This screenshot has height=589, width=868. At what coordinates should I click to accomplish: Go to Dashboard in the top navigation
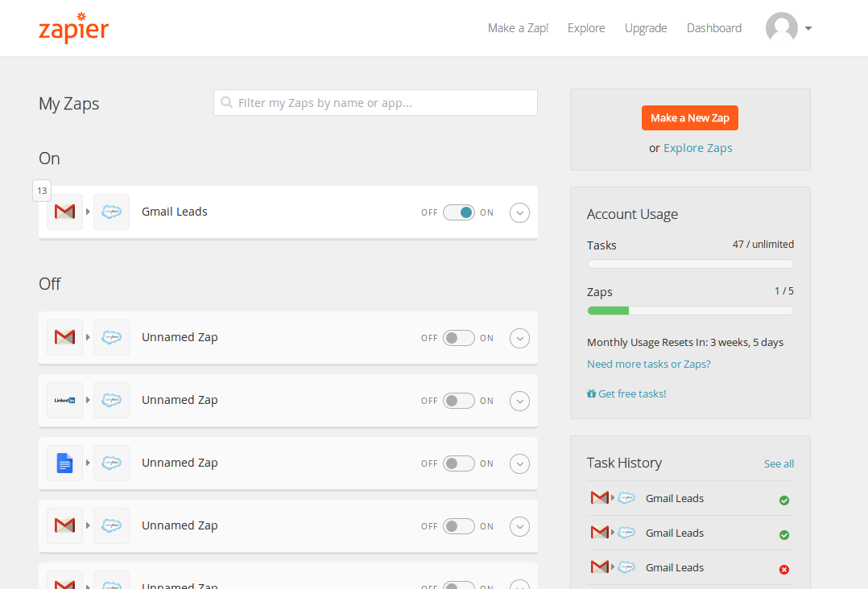[x=714, y=28]
